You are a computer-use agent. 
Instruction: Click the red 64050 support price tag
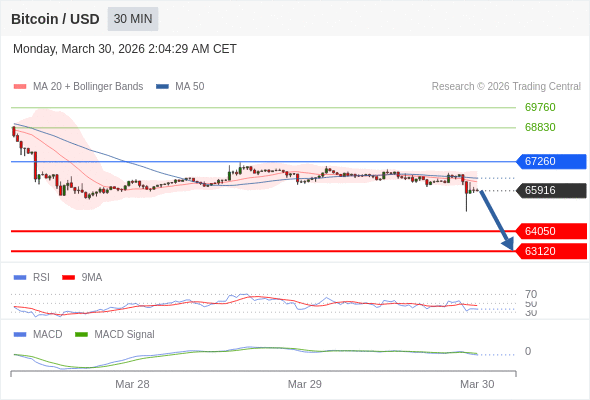pyautogui.click(x=551, y=231)
